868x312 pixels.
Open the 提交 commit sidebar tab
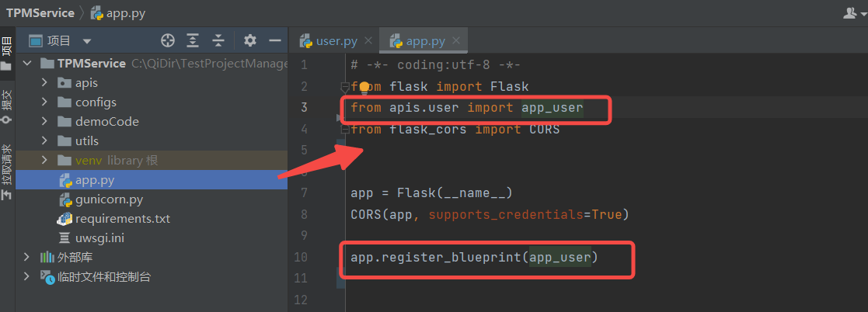pos(7,106)
